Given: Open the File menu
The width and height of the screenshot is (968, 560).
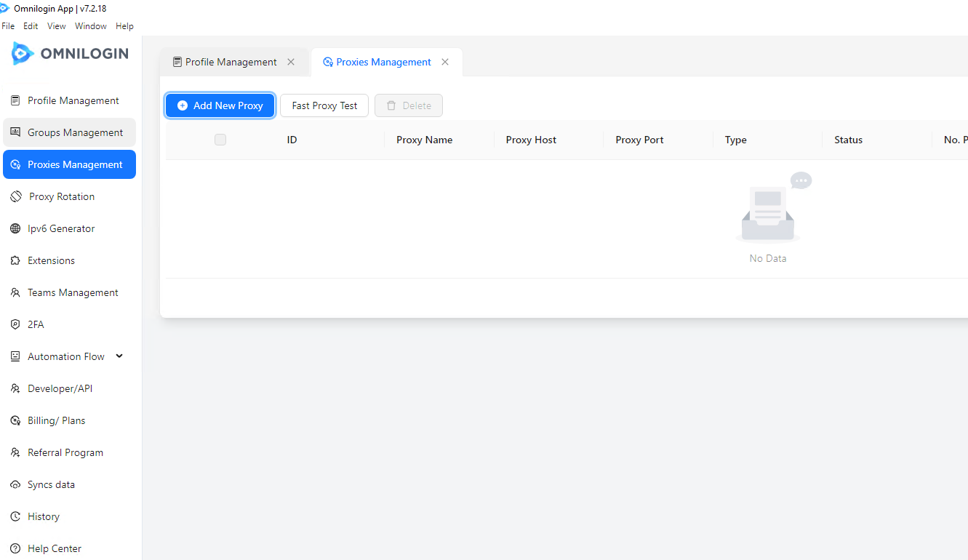Looking at the screenshot, I should click(x=8, y=26).
